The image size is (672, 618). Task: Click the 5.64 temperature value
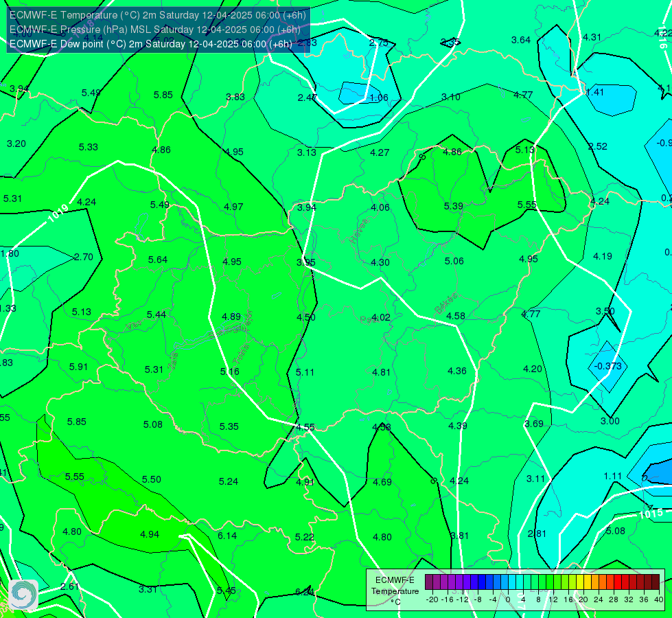(x=158, y=260)
